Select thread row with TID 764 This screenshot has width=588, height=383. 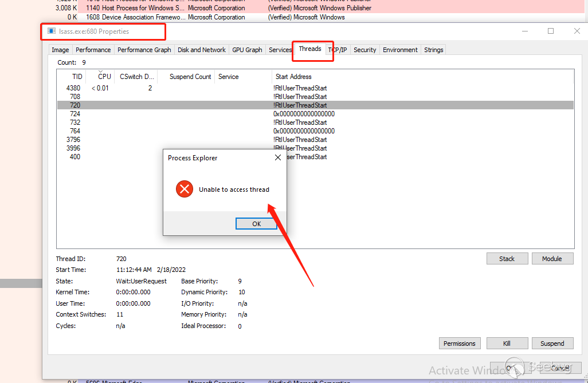point(315,131)
